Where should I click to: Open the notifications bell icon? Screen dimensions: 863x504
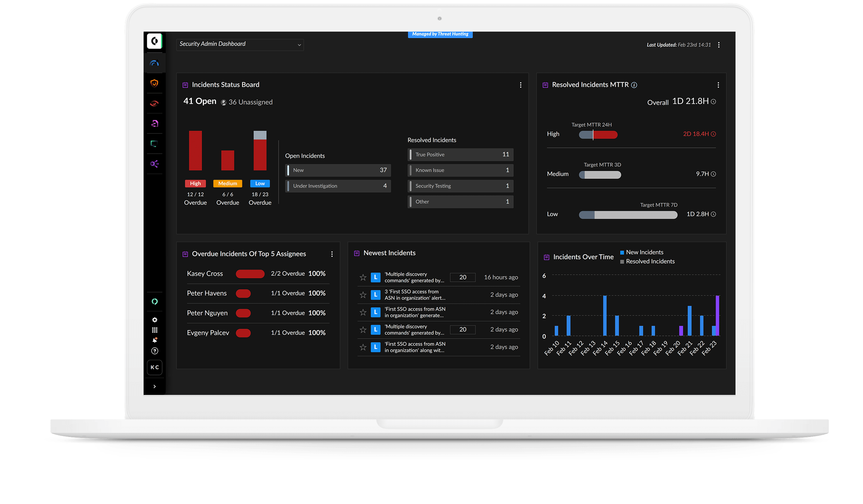[155, 340]
